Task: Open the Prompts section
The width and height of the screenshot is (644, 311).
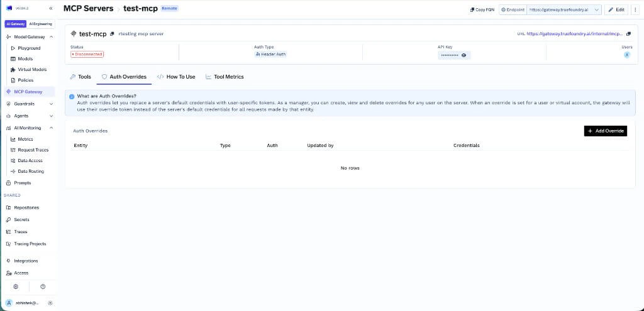Action: (x=22, y=183)
